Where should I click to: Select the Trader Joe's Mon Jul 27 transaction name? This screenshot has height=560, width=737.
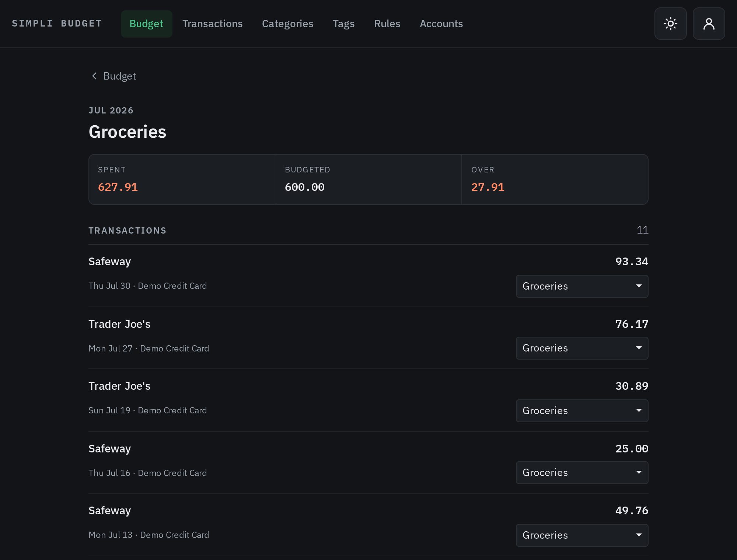coord(119,324)
